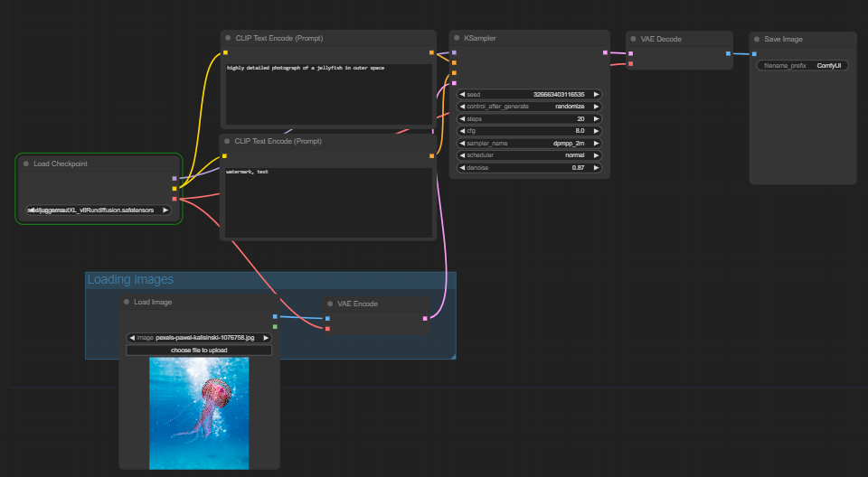Click VAE Encode's blue pixels input socket

click(x=327, y=318)
